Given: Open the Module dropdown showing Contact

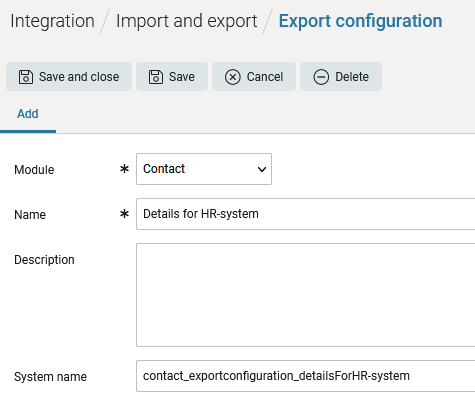Looking at the screenshot, I should pyautogui.click(x=204, y=169).
